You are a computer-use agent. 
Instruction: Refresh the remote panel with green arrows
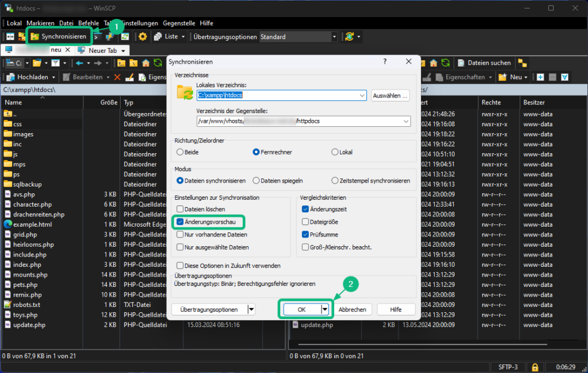(x=446, y=63)
